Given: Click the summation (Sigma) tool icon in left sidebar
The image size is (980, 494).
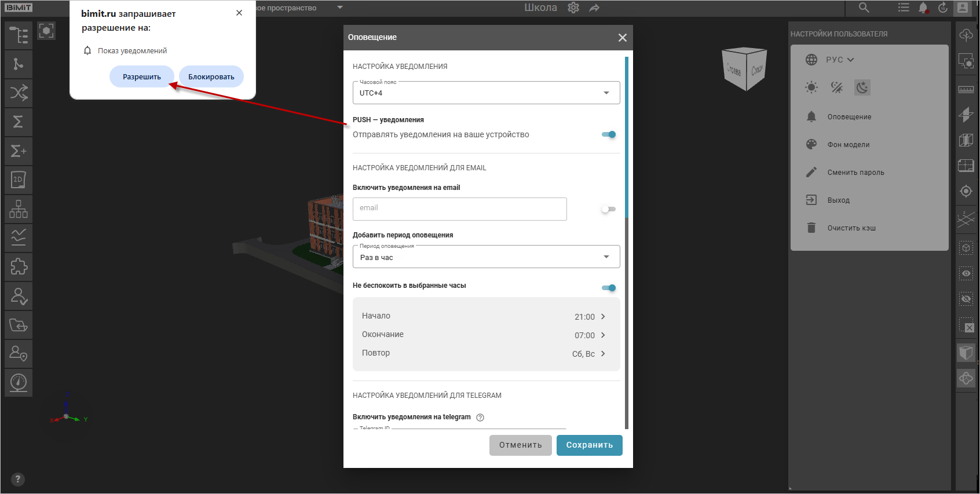Looking at the screenshot, I should [18, 122].
